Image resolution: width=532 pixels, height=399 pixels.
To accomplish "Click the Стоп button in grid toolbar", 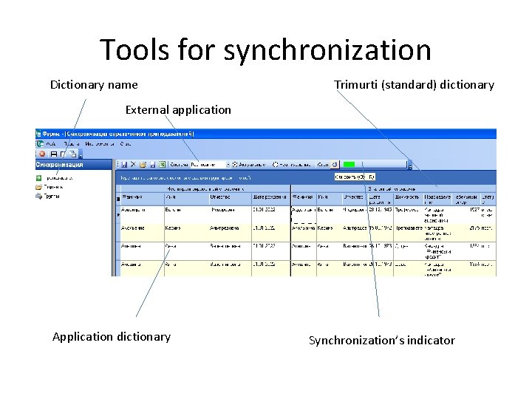I will (x=323, y=165).
